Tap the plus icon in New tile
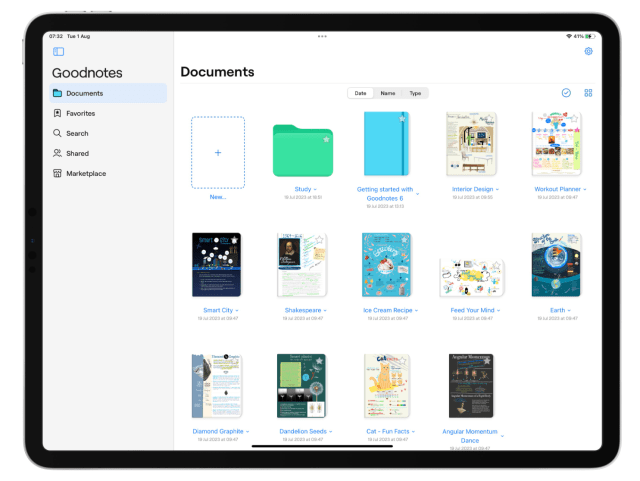The height and width of the screenshot is (481, 640). pos(218,153)
